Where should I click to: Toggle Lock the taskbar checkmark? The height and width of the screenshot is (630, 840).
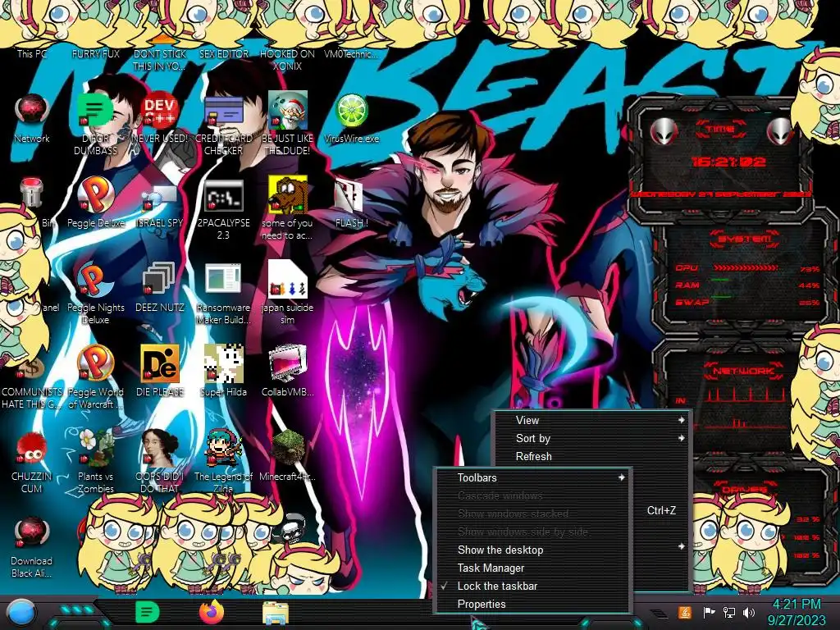[x=533, y=586]
